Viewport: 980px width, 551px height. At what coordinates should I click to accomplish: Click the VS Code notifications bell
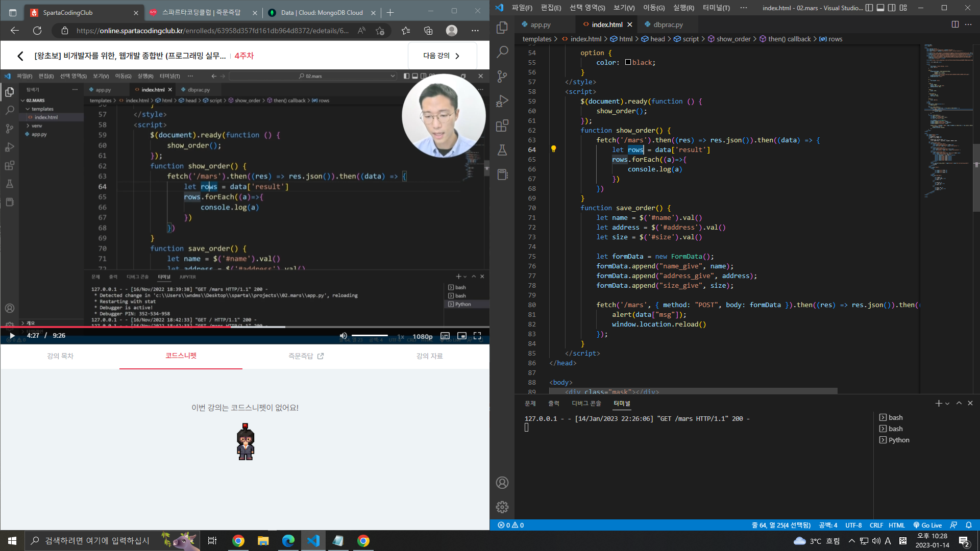tap(969, 525)
